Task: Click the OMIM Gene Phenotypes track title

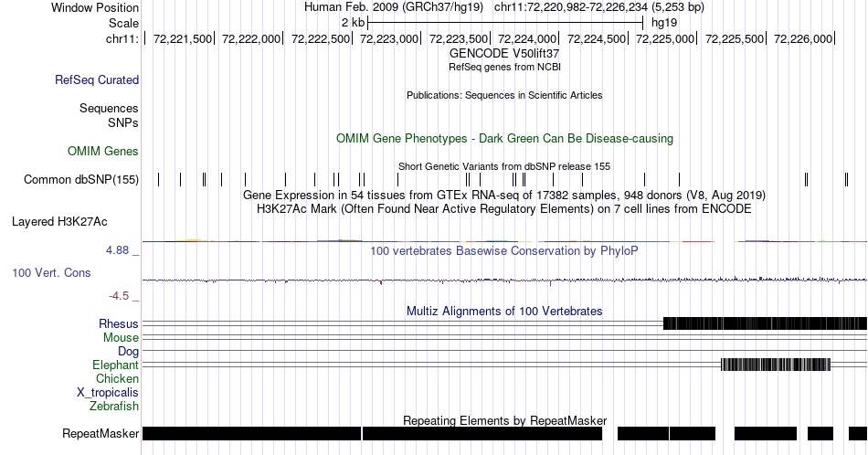Action: [x=504, y=138]
